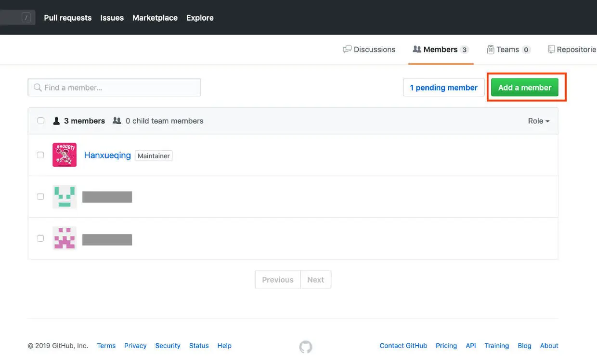Go to Issues in the top navigation

pos(112,18)
